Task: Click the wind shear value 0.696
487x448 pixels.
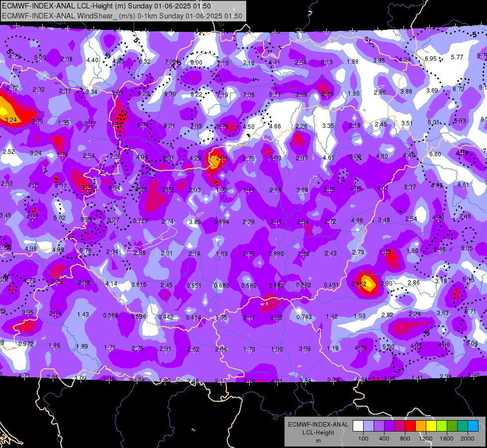Action: point(138,316)
